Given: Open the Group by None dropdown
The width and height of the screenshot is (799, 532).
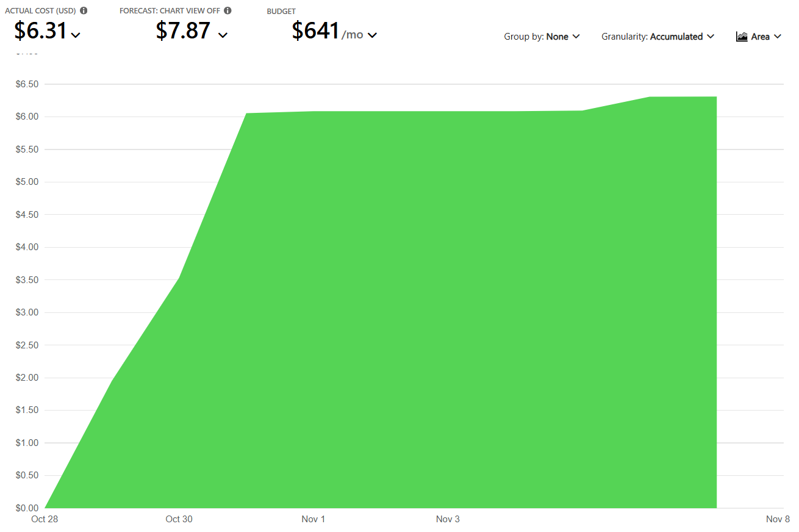Looking at the screenshot, I should coord(542,37).
